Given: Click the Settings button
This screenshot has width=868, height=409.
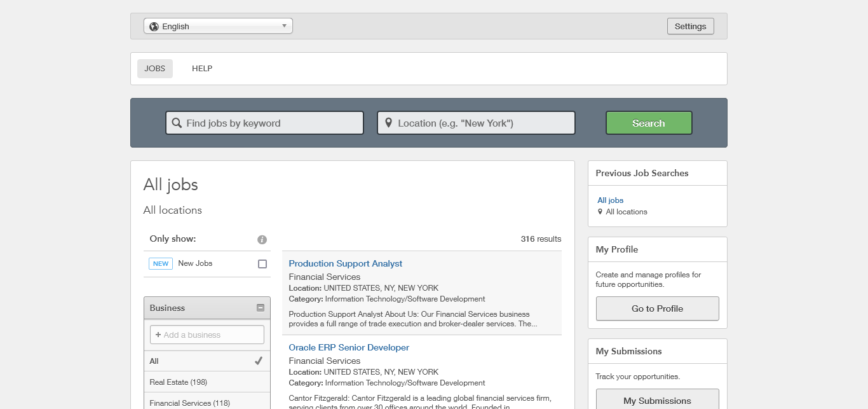Looking at the screenshot, I should (x=690, y=26).
